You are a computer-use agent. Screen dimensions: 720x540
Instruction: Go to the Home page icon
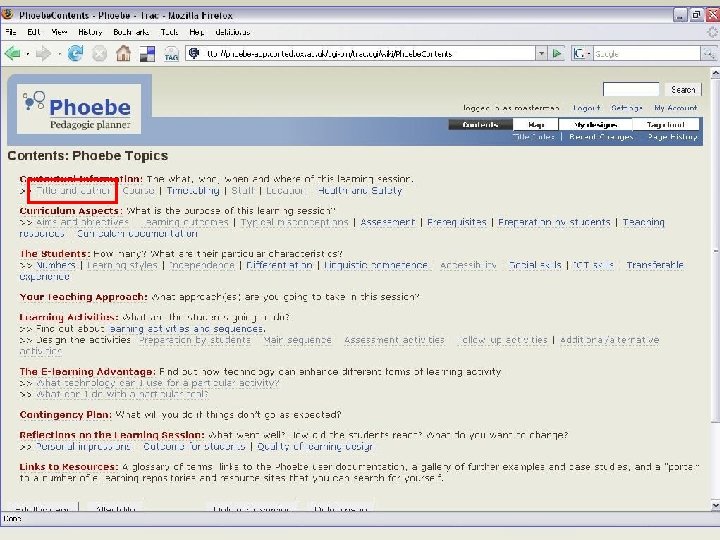tap(123, 54)
